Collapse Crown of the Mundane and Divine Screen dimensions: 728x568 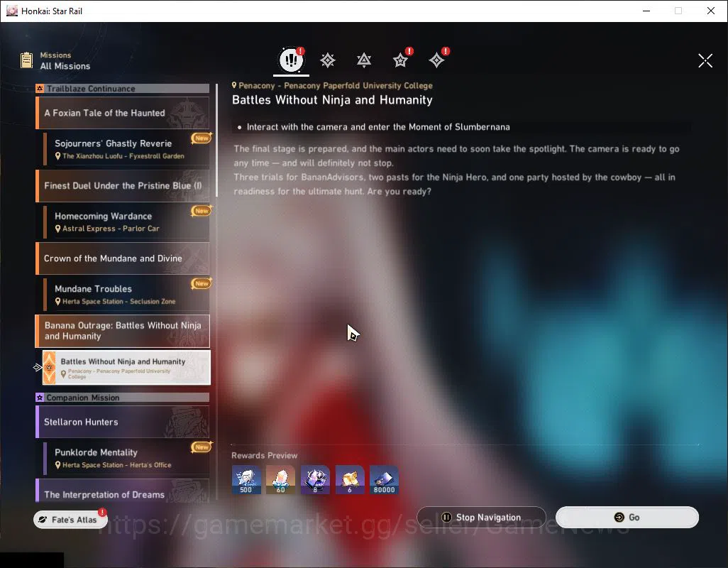pyautogui.click(x=123, y=258)
